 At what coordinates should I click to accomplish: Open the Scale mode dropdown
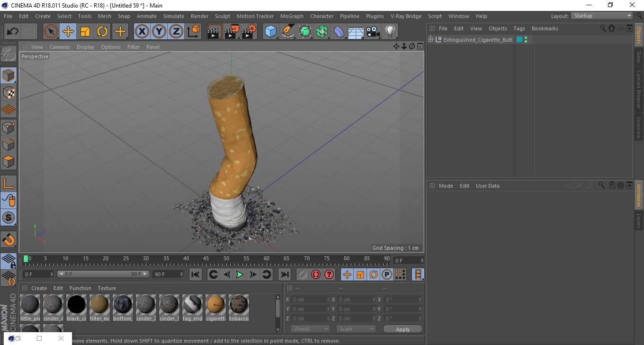356,329
